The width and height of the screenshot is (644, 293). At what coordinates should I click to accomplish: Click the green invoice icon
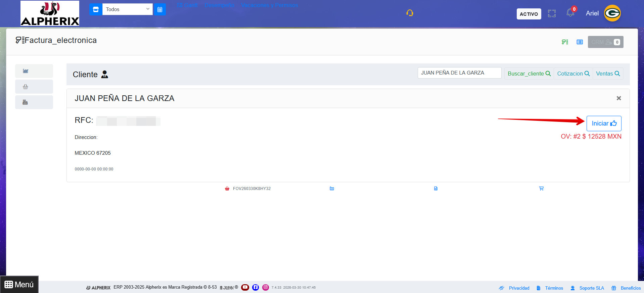tap(565, 42)
